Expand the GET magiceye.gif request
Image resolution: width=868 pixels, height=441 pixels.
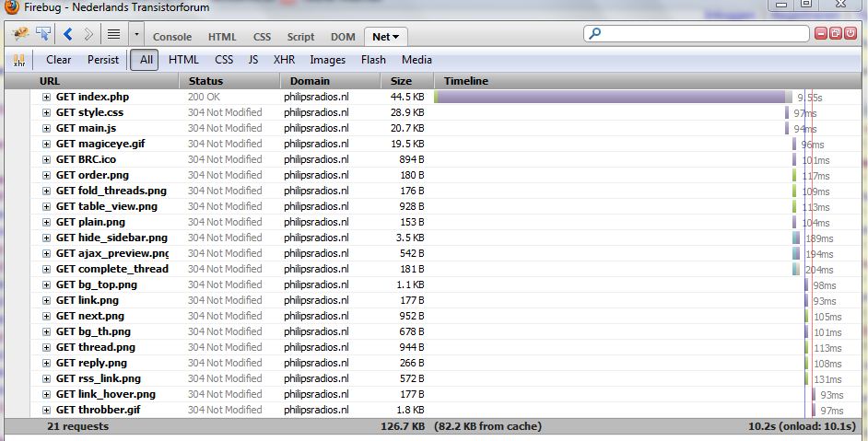coord(46,144)
